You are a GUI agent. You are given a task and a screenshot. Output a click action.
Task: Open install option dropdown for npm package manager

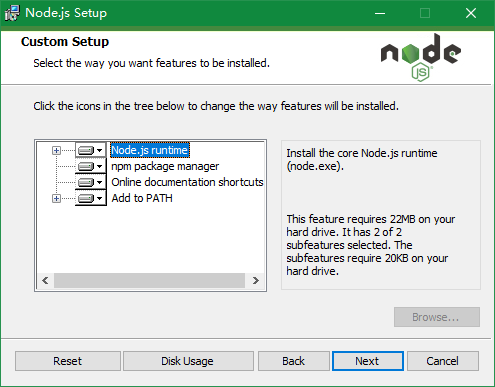coord(90,166)
